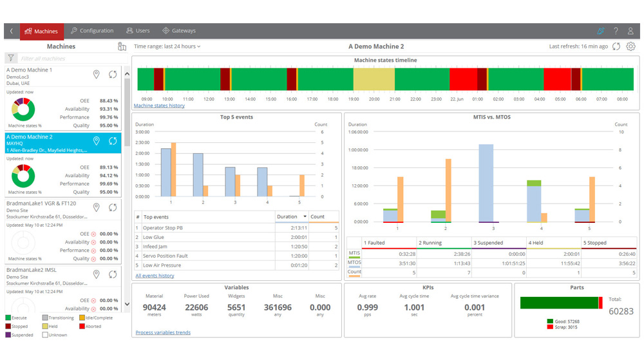Viewport: 644px width, 362px height.
Task: Switch to the Configuration tab
Action: (92, 31)
